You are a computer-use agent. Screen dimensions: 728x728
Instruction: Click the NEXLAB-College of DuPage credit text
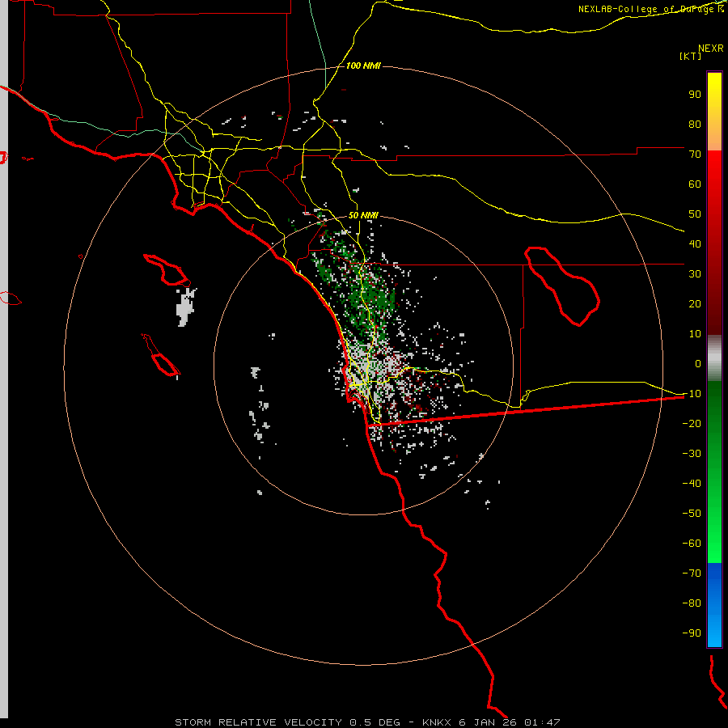tap(651, 9)
